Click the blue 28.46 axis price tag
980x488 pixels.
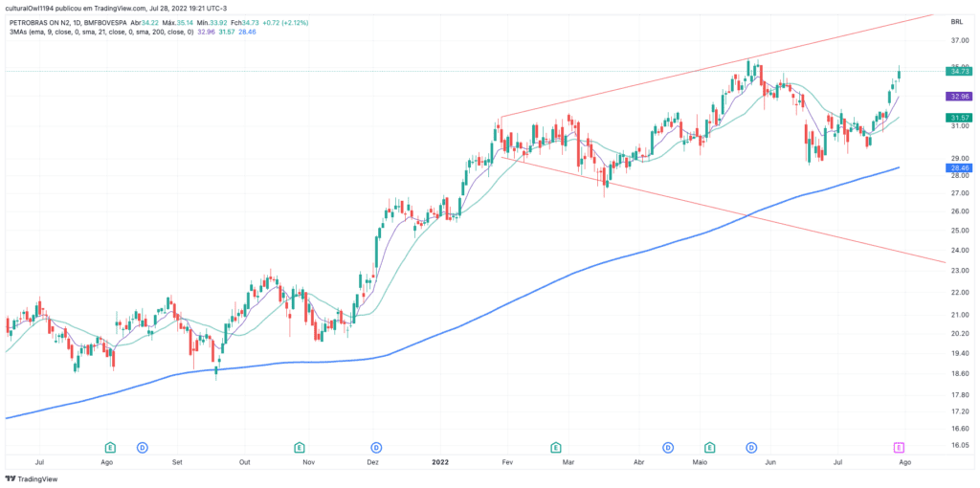[x=959, y=168]
